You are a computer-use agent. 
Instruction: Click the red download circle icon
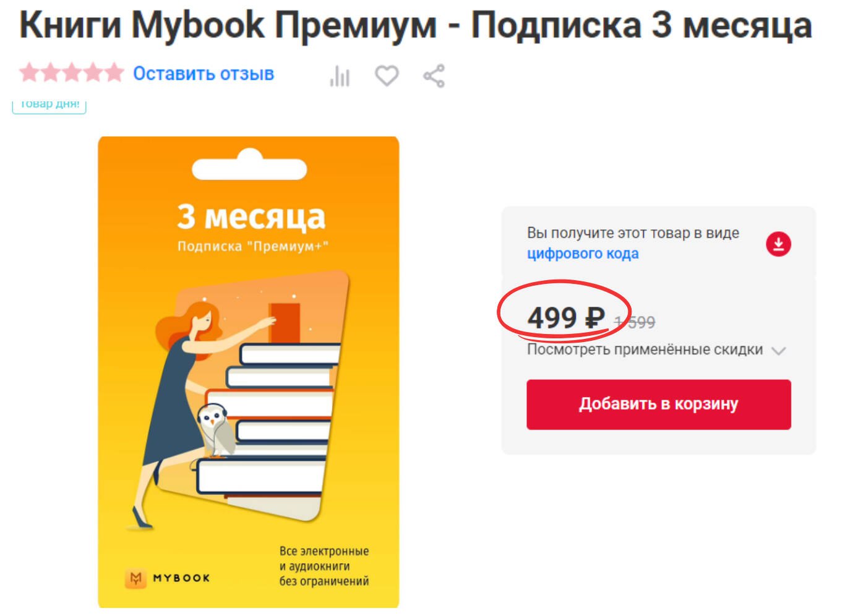(x=778, y=244)
